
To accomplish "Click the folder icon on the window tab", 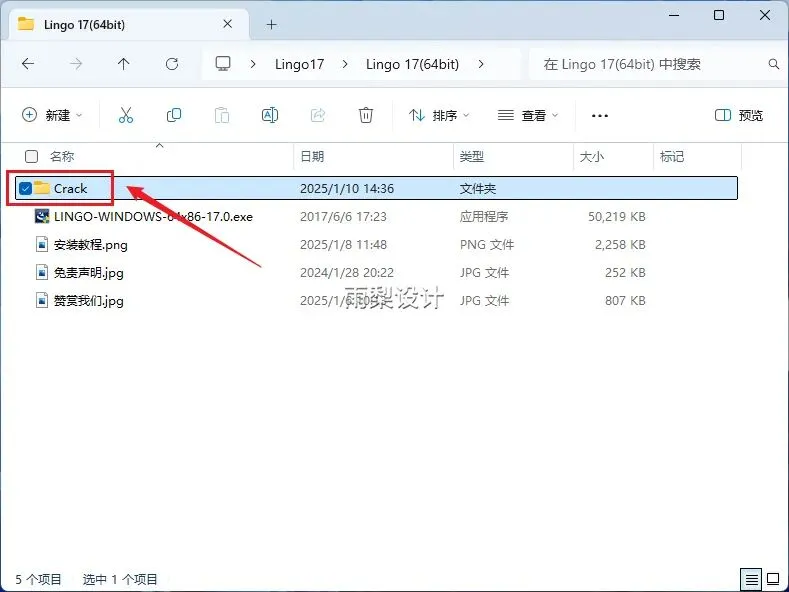I will pyautogui.click(x=26, y=24).
